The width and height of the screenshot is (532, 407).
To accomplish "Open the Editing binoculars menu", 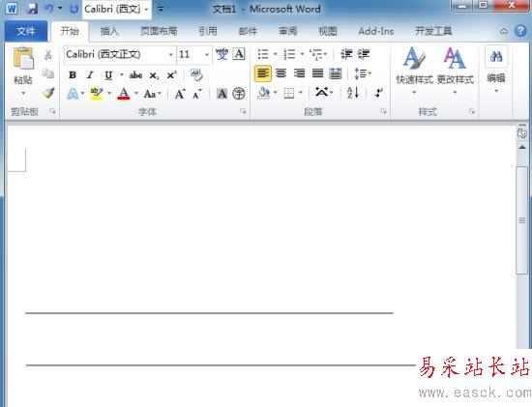I will (x=496, y=70).
